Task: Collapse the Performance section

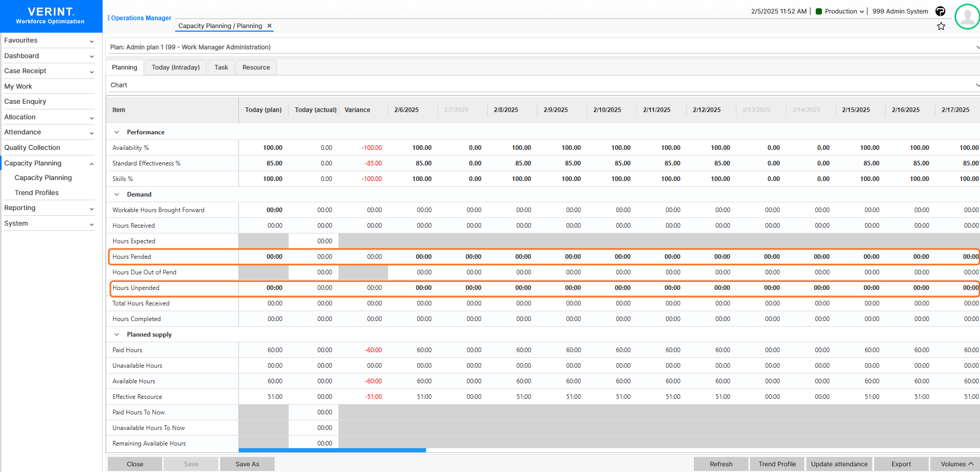Action: click(117, 132)
